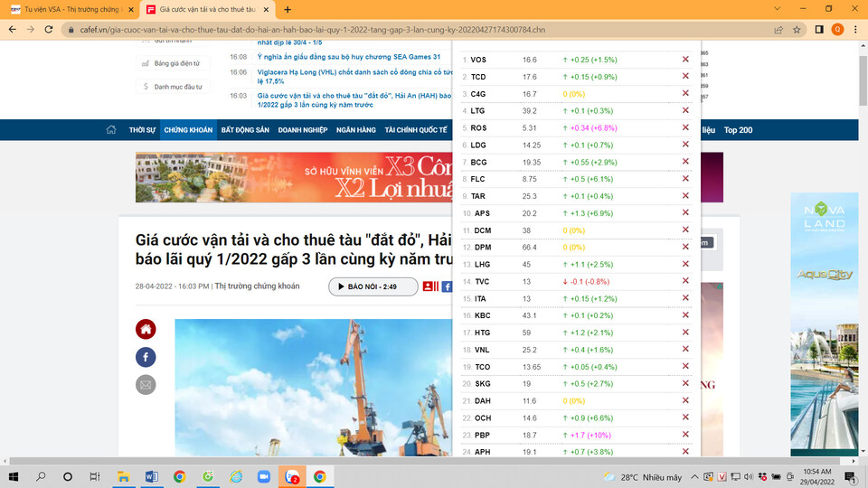The image size is (868, 488).
Task: Bookmark this page with star icon
Action: pos(797,29)
